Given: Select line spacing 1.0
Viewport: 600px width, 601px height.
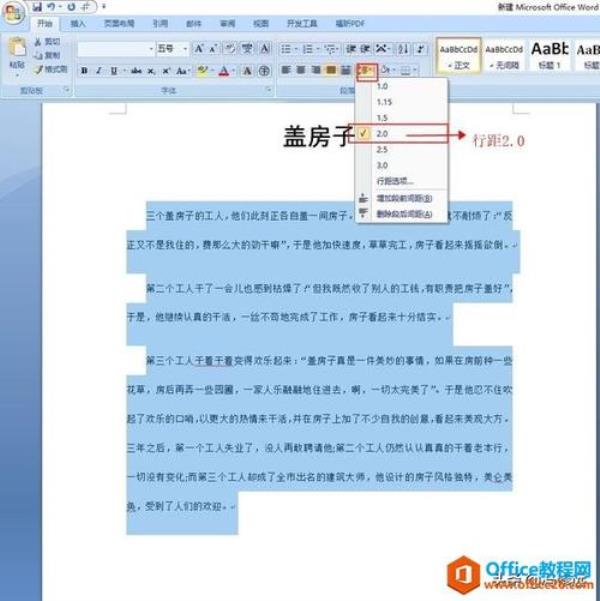Looking at the screenshot, I should [401, 86].
